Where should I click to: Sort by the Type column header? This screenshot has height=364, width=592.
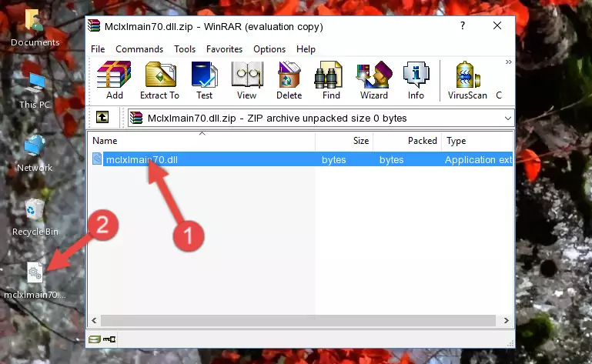coord(477,141)
